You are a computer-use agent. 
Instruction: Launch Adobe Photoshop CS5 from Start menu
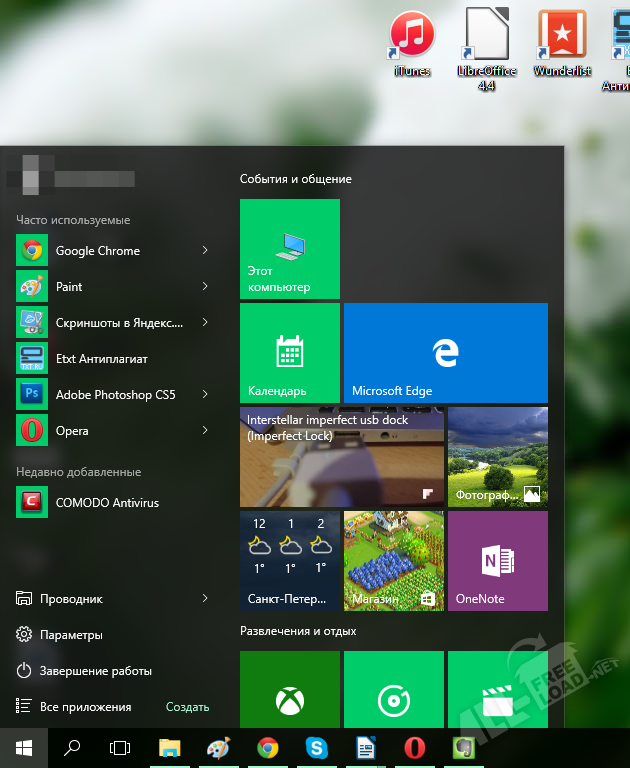[115, 395]
